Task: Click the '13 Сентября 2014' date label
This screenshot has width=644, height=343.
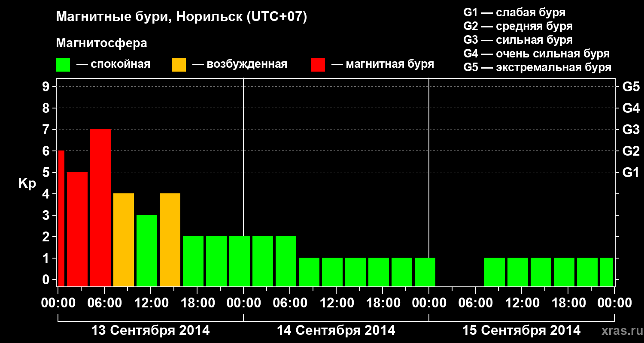Action: (151, 331)
